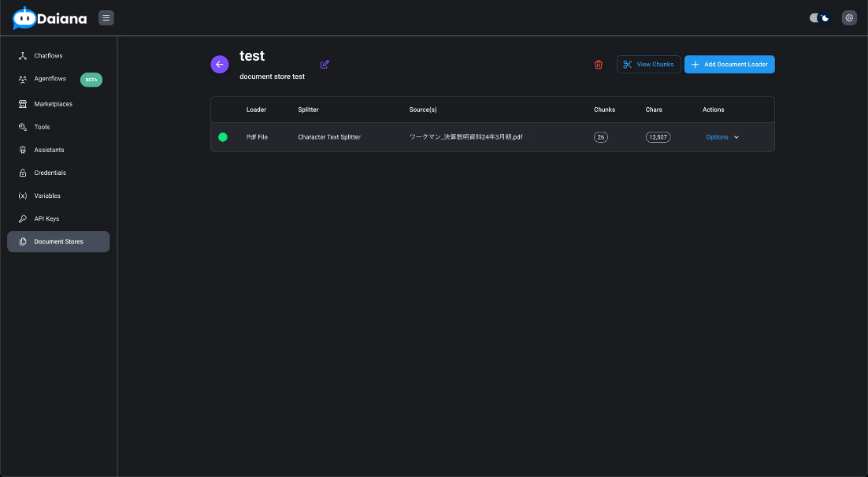Open the settings gear icon
Screen dimensions: 868x477
click(849, 18)
